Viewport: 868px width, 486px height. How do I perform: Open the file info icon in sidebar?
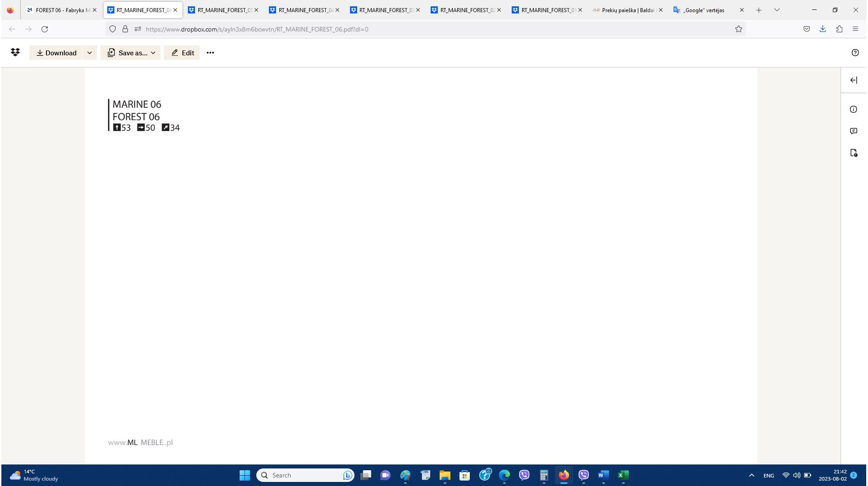(x=853, y=109)
